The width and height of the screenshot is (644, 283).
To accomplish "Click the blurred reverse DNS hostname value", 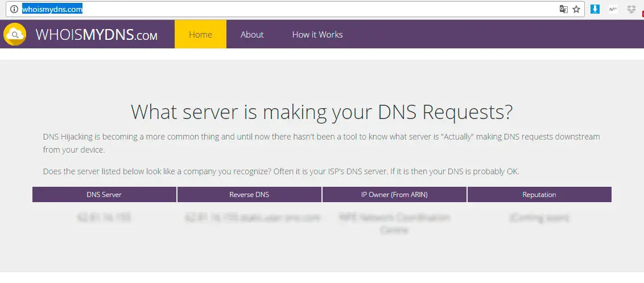I will [x=252, y=218].
